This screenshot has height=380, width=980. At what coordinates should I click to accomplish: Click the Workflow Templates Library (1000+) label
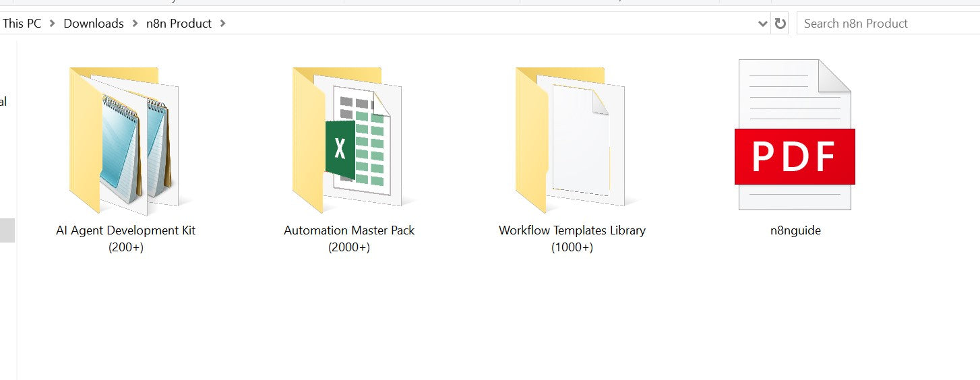(572, 239)
